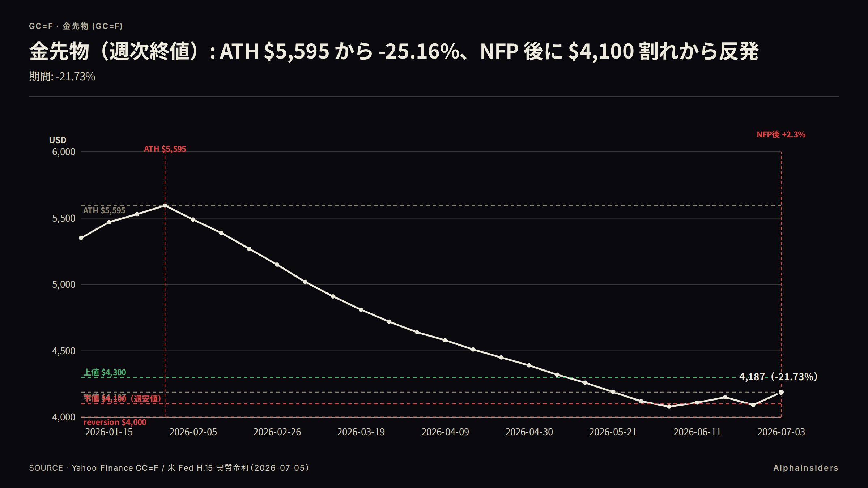This screenshot has width=868, height=488.
Task: Click the green '上値 $4,300' label
Action: [x=105, y=372]
